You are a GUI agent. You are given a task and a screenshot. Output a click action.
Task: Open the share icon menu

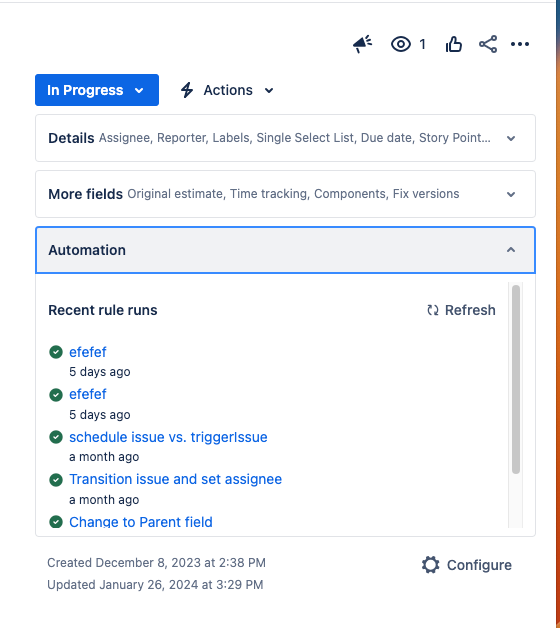coord(488,44)
